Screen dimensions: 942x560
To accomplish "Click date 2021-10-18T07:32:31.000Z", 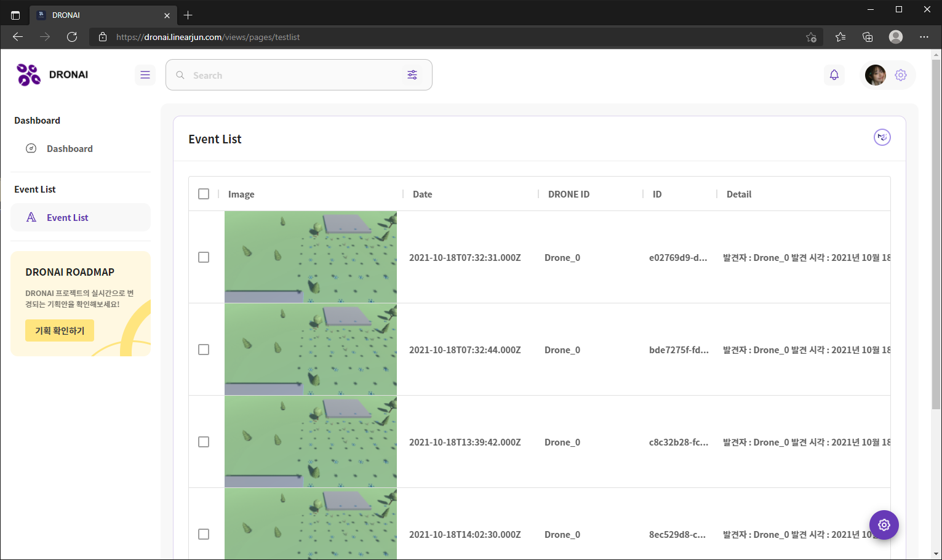I will [465, 257].
